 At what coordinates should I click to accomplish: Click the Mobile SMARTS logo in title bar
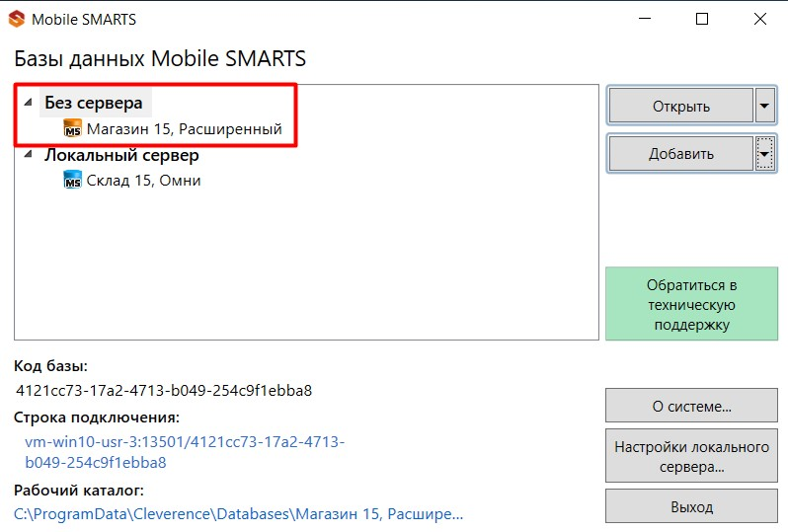pos(17,19)
